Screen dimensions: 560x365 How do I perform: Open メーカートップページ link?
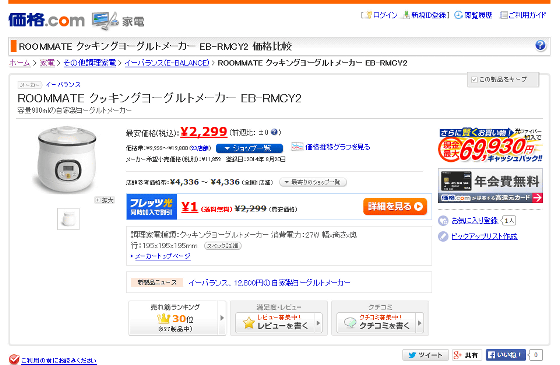(162, 256)
